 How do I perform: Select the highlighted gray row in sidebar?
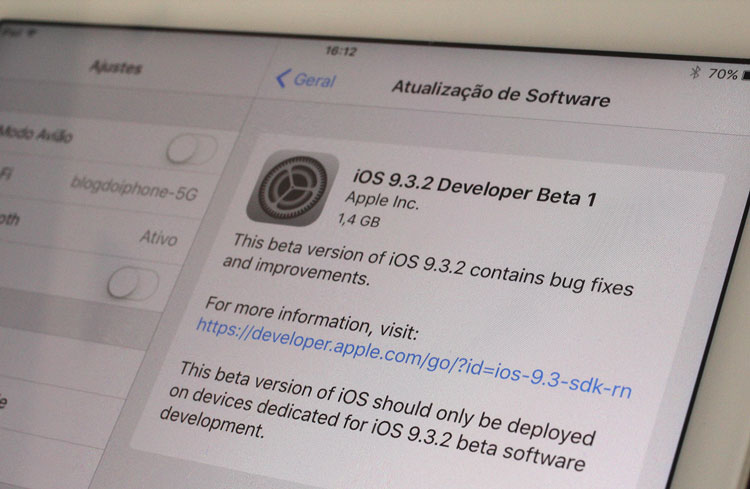click(x=79, y=318)
